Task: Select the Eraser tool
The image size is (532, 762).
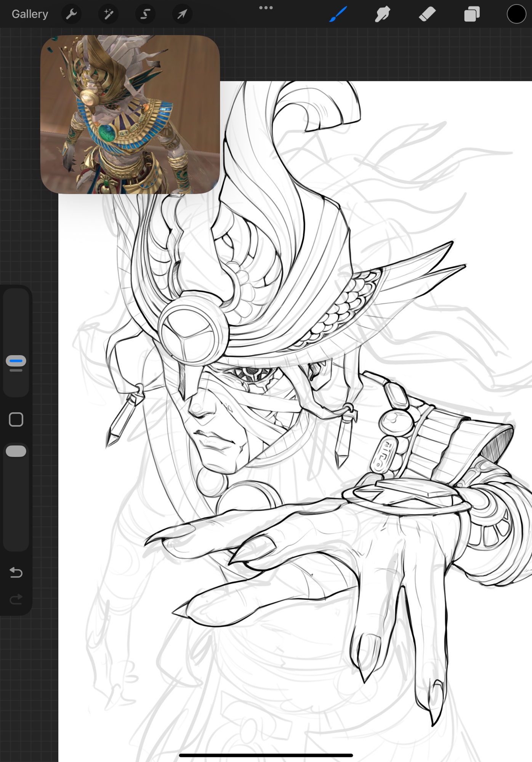Action: click(427, 14)
